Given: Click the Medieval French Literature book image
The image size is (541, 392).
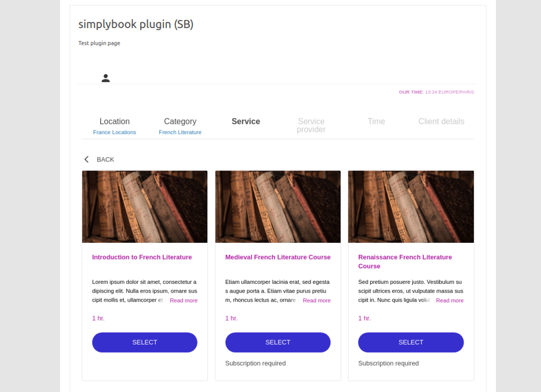Looking at the screenshot, I should pyautogui.click(x=278, y=207).
